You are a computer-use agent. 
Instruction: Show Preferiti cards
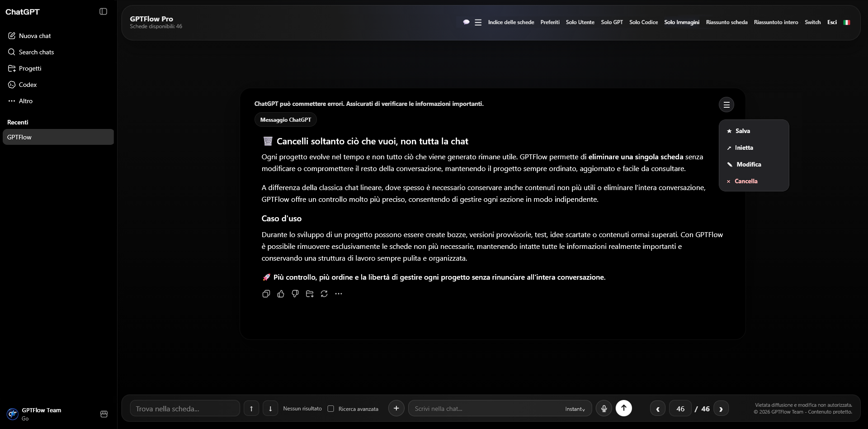(x=550, y=22)
